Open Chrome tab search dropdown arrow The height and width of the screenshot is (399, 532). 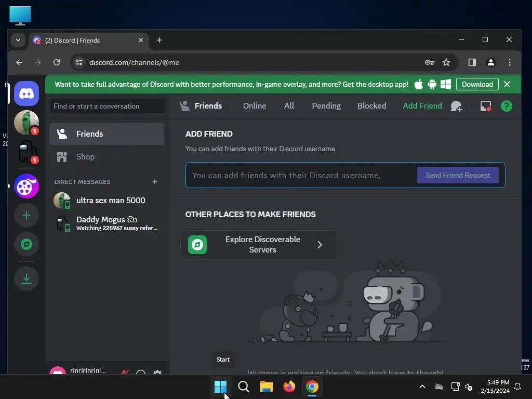click(x=18, y=40)
